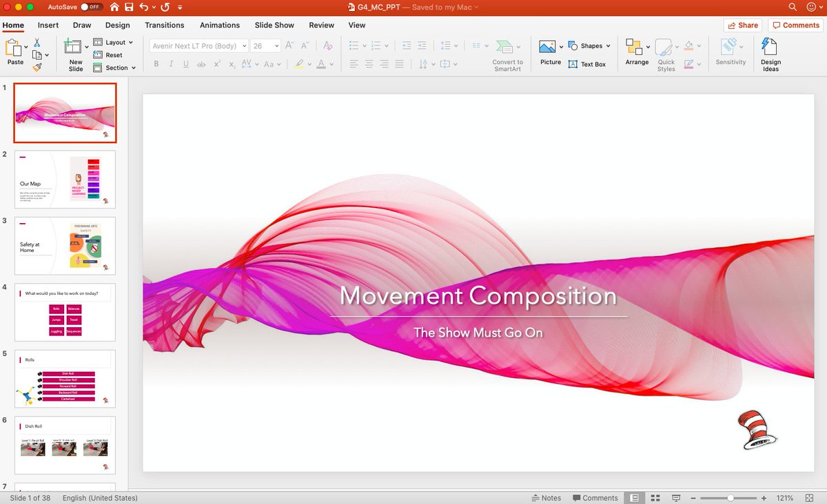Click the Movement Composition title text
Screen dimensions: 827x504
click(x=478, y=295)
